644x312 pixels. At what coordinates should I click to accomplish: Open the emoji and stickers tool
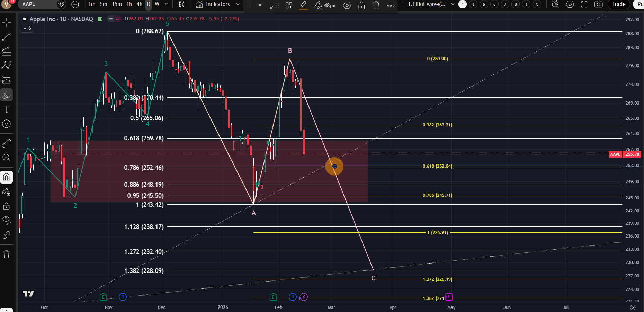[x=7, y=124]
